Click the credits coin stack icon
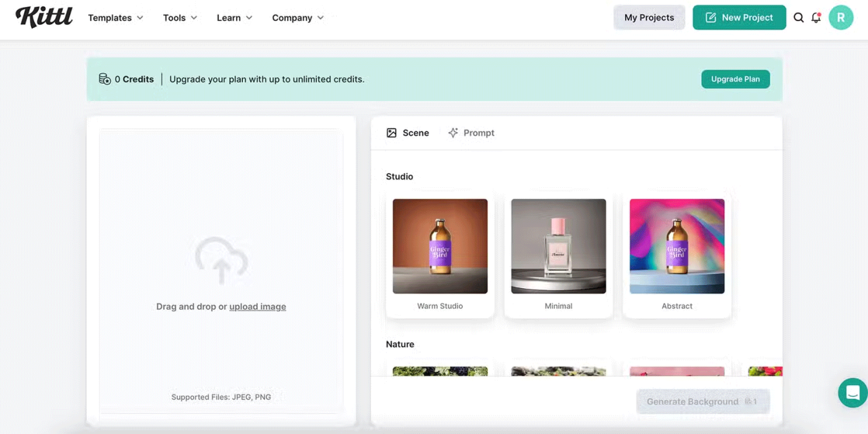The image size is (868, 434). tap(105, 79)
